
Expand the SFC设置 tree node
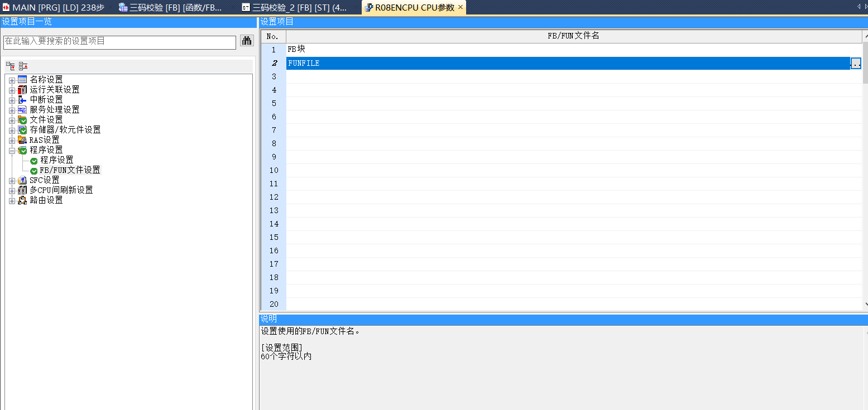[x=12, y=180]
